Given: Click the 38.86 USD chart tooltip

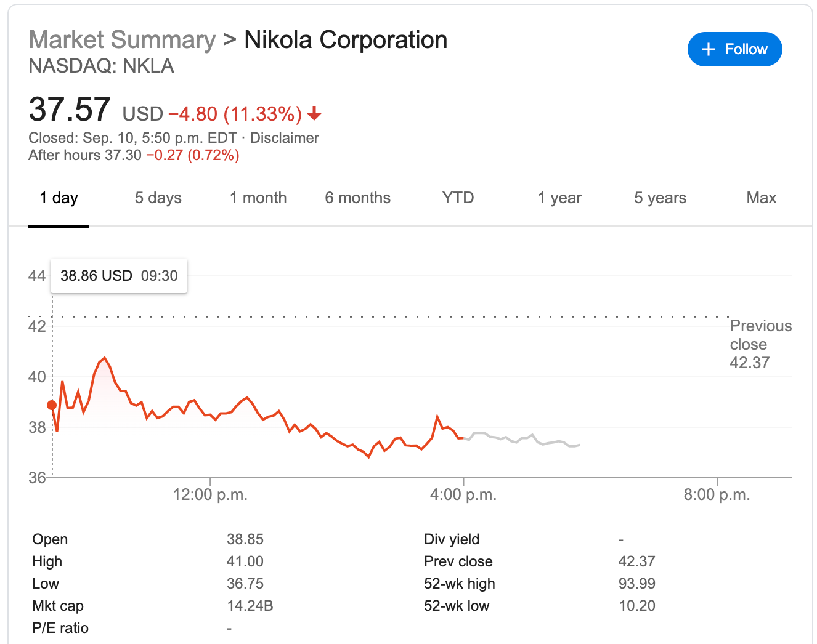Looking at the screenshot, I should point(119,276).
